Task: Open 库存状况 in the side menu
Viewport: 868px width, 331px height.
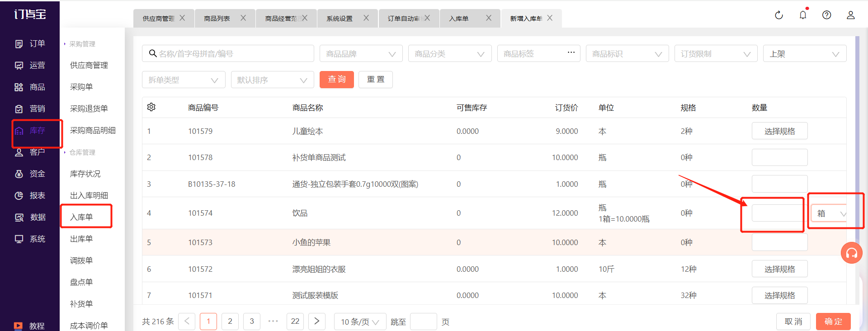Action: 85,174
